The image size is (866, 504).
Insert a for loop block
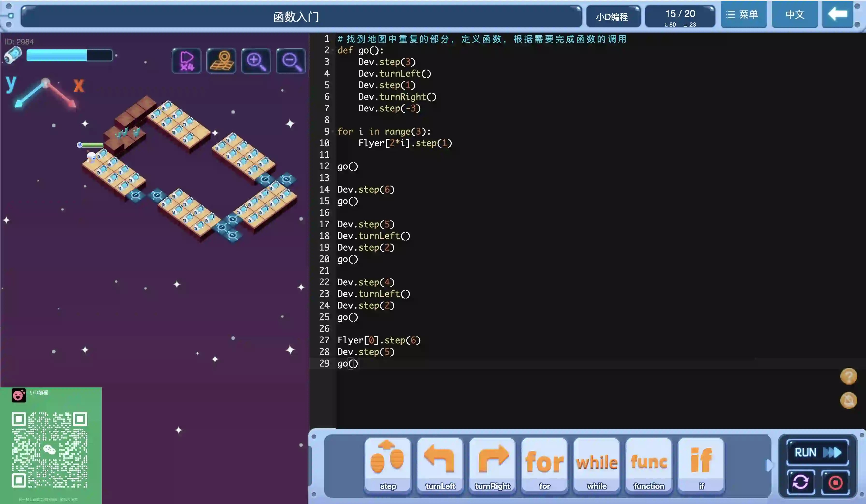[544, 464]
